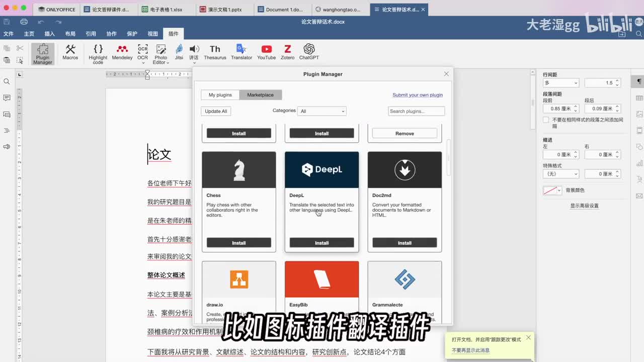Pick the paragraph background color swatch
Screen dimensions: 644x362
click(x=552, y=191)
